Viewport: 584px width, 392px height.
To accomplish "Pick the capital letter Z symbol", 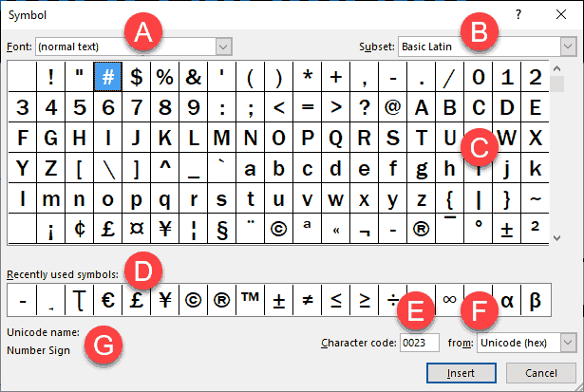I will (x=50, y=168).
